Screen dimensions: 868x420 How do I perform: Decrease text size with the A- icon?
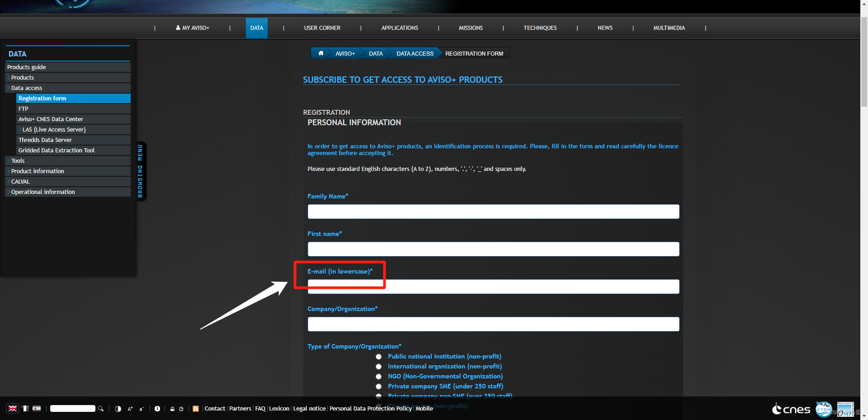point(142,409)
